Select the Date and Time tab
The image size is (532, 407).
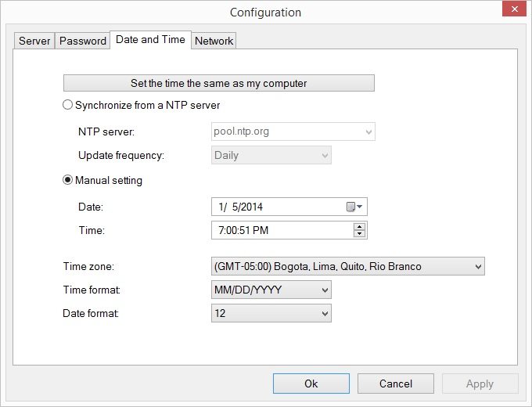[150, 40]
